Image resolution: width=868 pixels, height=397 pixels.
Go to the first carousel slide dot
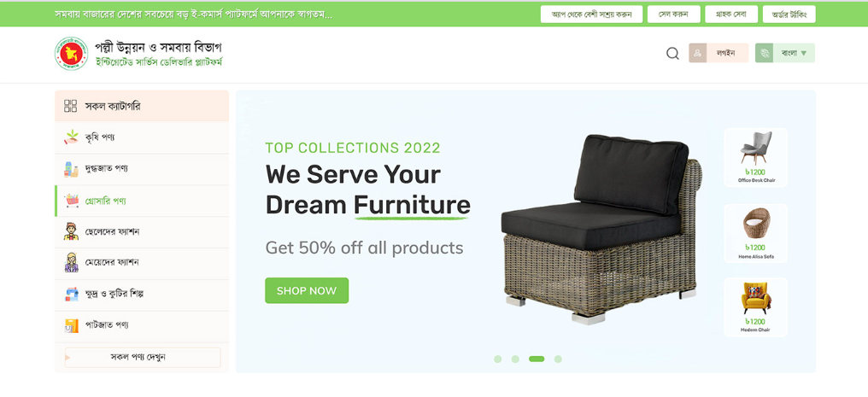(x=498, y=359)
